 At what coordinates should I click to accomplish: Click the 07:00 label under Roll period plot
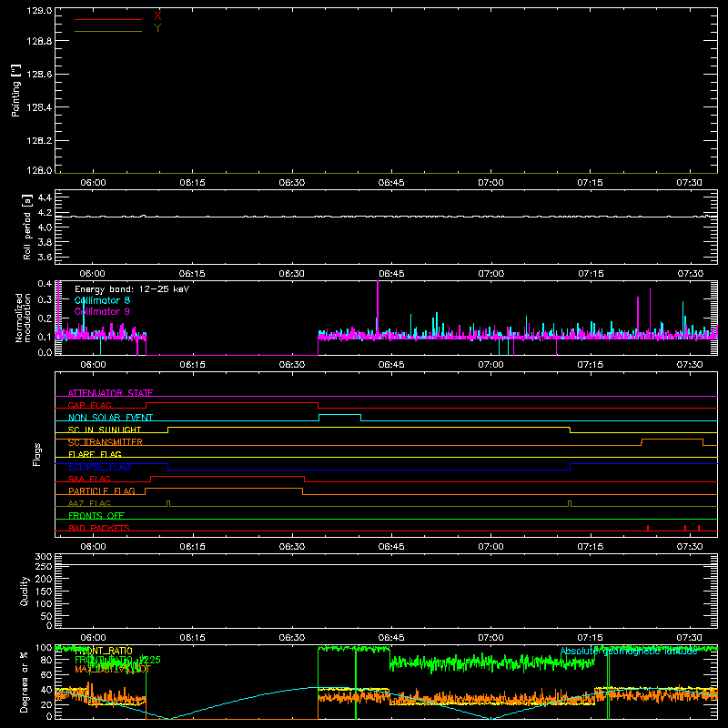coord(490,274)
